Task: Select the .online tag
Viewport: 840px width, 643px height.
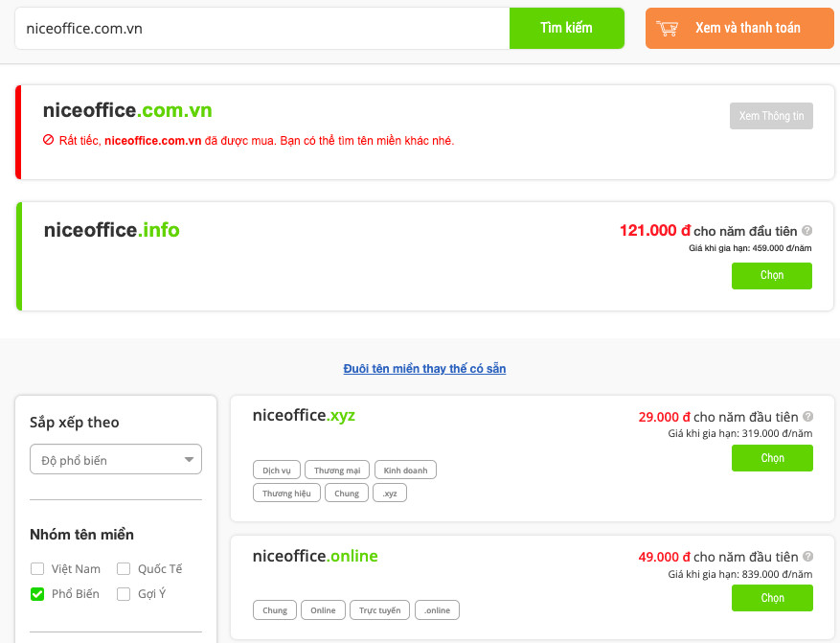Action: 437,609
